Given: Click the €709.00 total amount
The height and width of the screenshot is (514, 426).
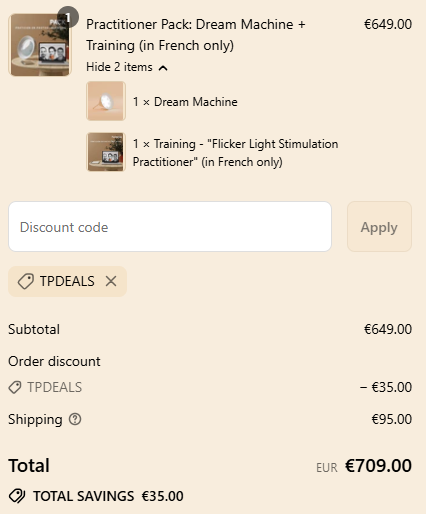Looking at the screenshot, I should tap(378, 466).
